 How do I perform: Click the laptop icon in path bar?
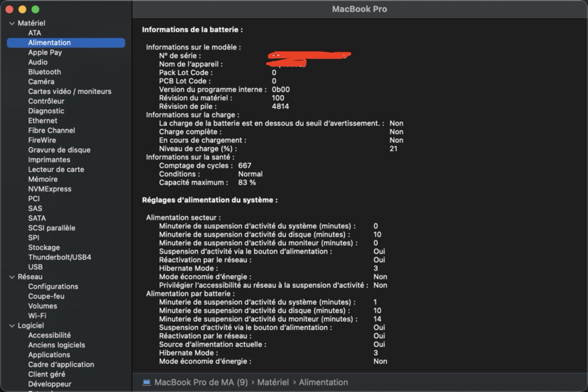[x=147, y=382]
